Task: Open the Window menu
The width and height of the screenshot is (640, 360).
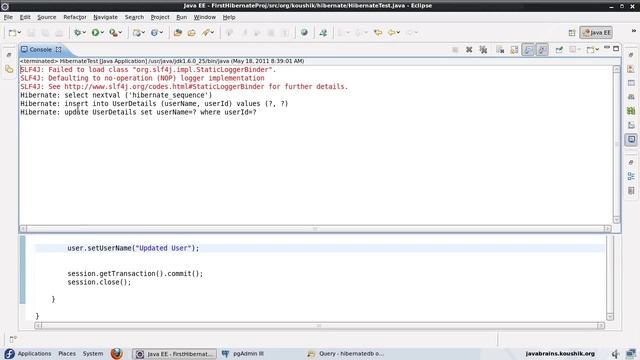Action: (x=204, y=17)
